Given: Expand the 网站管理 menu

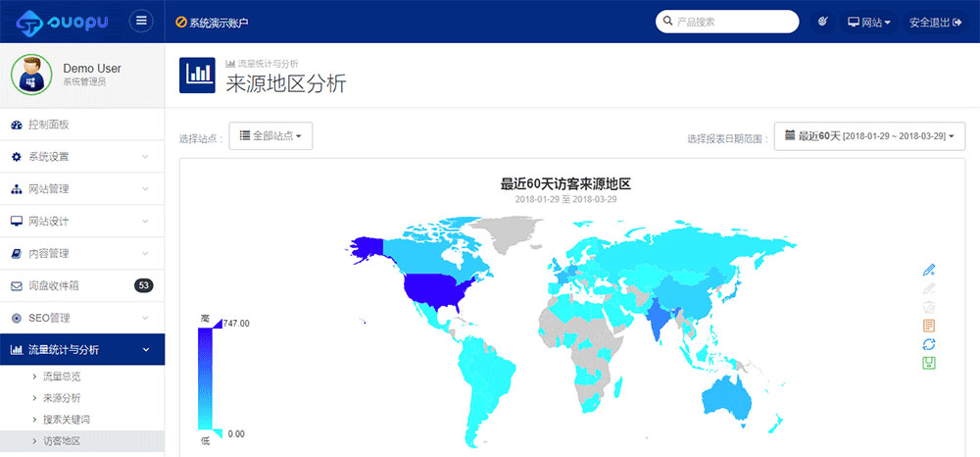Looking at the screenshot, I should [82, 189].
